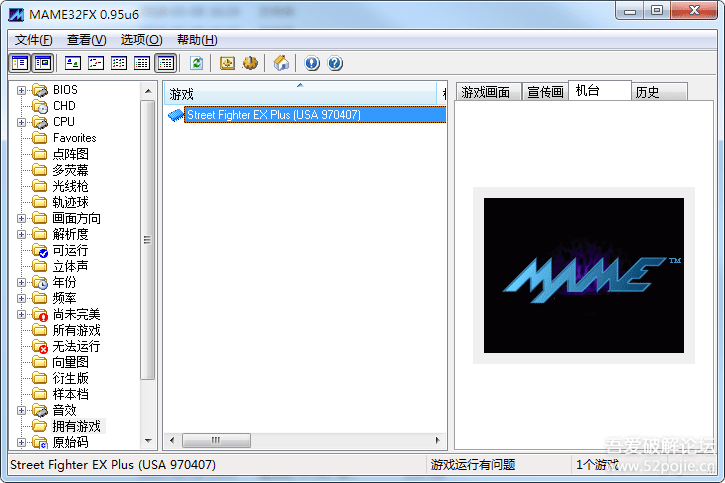Click the house home icon in toolbar
This screenshot has width=725, height=483.
click(x=281, y=63)
